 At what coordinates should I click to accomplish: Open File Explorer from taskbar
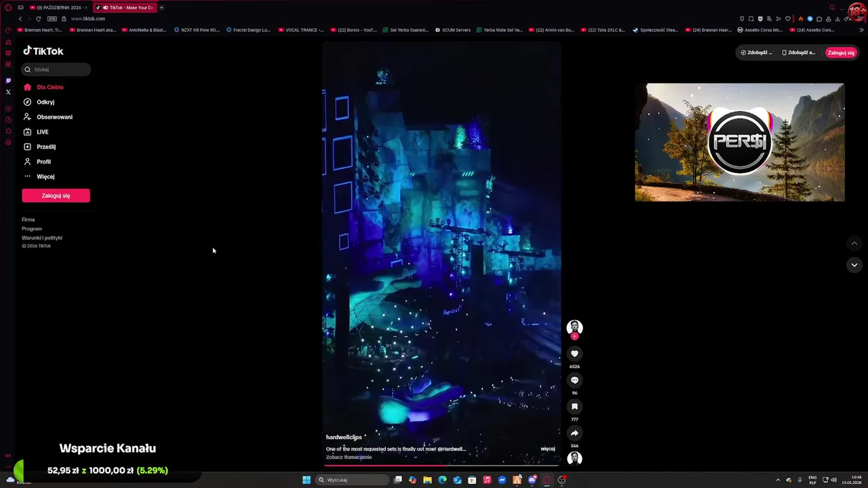click(x=427, y=480)
